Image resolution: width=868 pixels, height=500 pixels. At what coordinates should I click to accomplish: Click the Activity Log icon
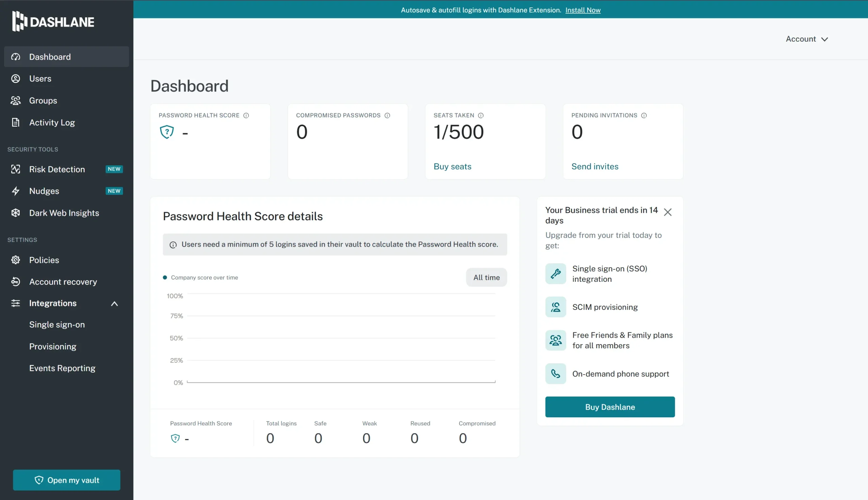click(16, 122)
